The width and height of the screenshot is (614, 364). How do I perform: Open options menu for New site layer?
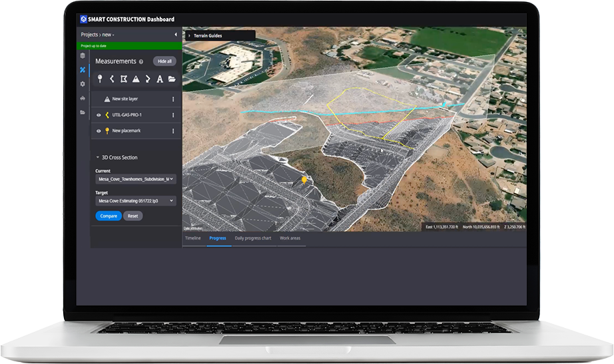coord(173,99)
